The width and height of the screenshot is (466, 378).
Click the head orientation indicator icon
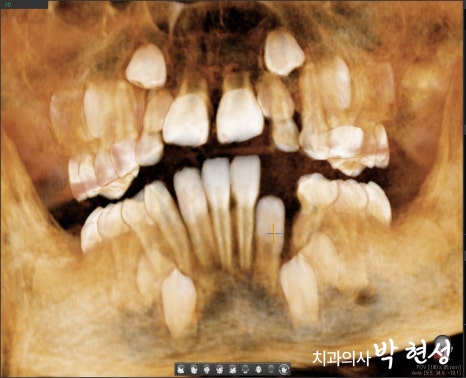(x=442, y=347)
